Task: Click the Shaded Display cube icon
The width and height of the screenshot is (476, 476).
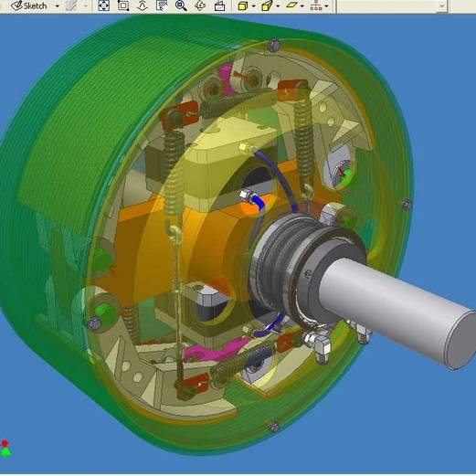Action: [x=242, y=5]
